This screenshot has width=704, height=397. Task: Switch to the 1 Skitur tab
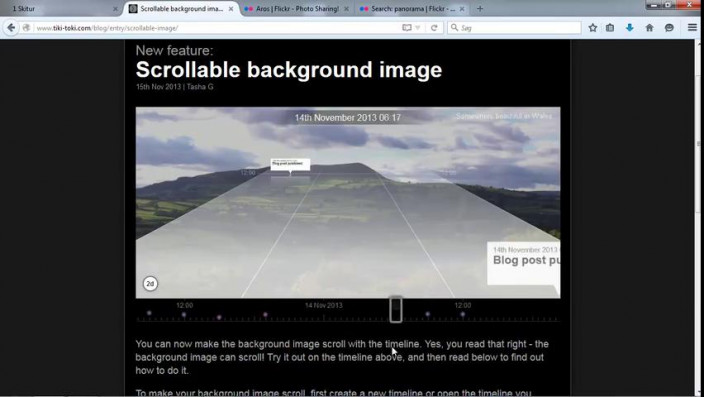coord(58,9)
